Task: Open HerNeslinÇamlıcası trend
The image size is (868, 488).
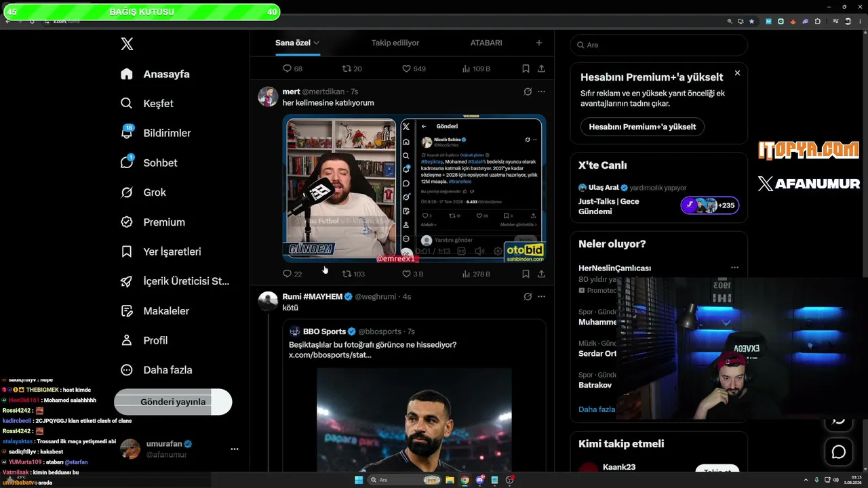Action: click(614, 268)
